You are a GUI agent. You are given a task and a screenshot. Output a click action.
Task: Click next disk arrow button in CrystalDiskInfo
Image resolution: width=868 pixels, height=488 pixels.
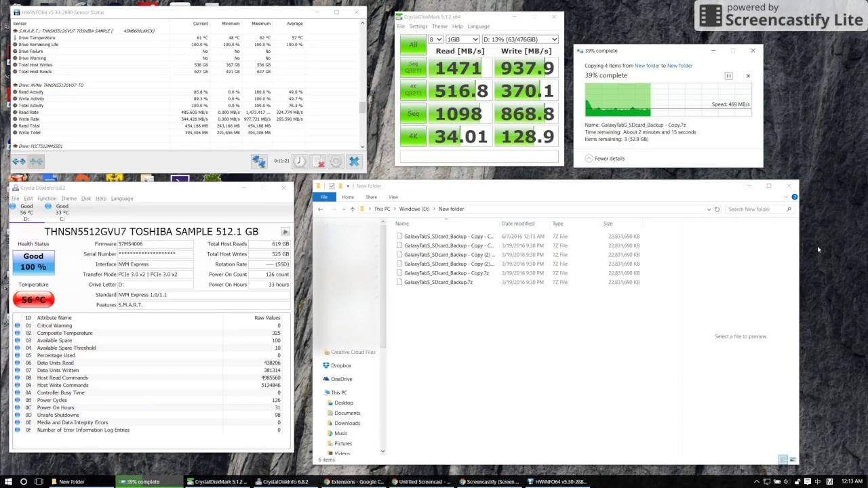coord(285,232)
